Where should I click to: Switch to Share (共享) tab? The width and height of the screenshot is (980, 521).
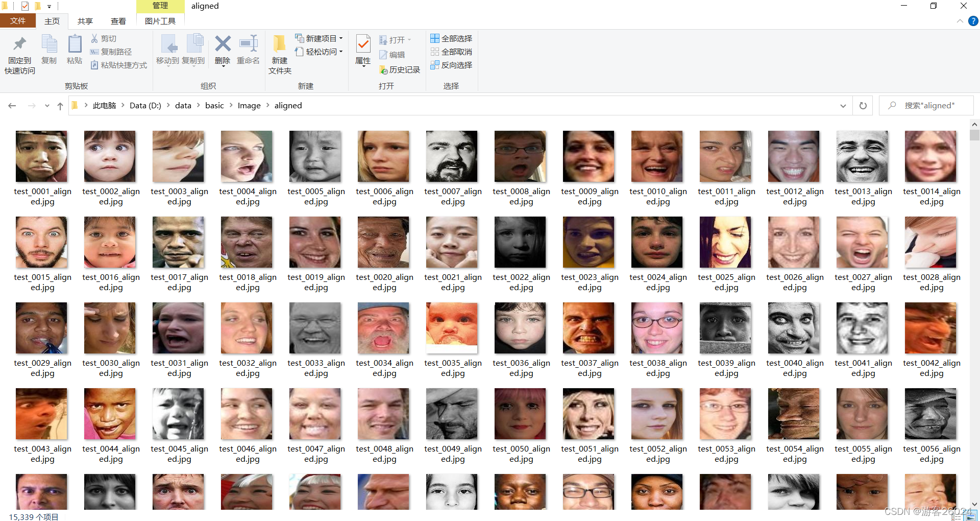(85, 21)
